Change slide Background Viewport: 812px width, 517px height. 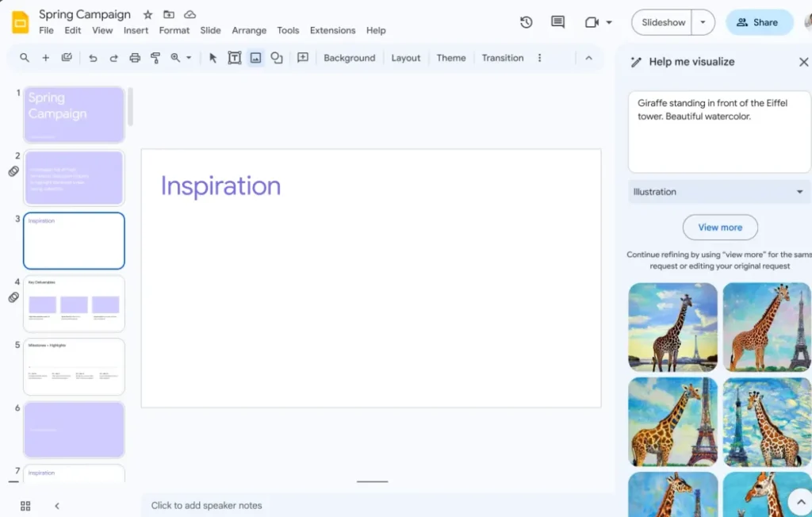point(349,58)
